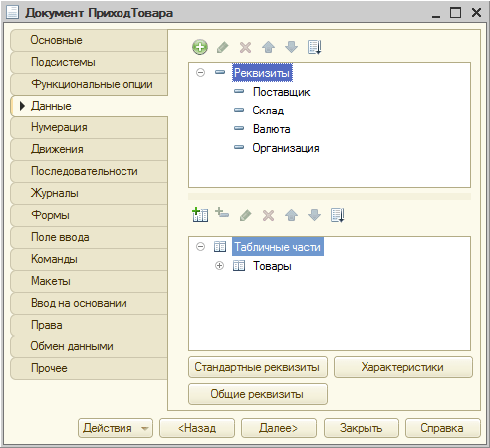Click the edit pencil icon above Реквизиты
Image resolution: width=490 pixels, height=448 pixels.
[223, 47]
